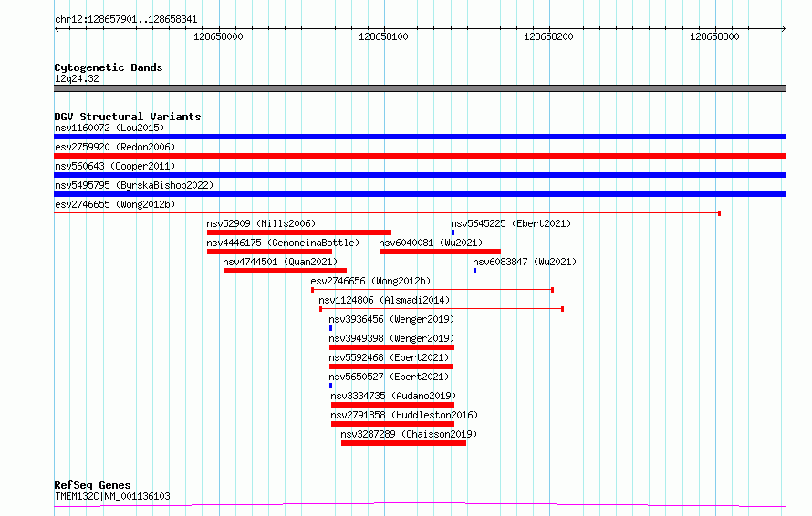
Task: Click the DGV Structural Variants track title
Action: coord(128,117)
